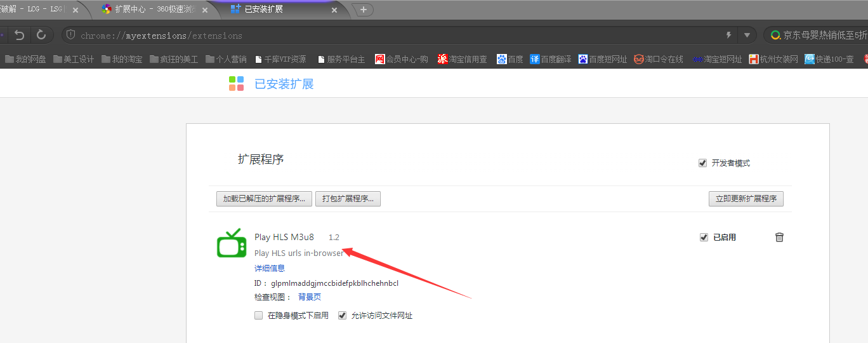This screenshot has height=343, width=868.
Task: Click 打包扩展程序 button
Action: 348,199
